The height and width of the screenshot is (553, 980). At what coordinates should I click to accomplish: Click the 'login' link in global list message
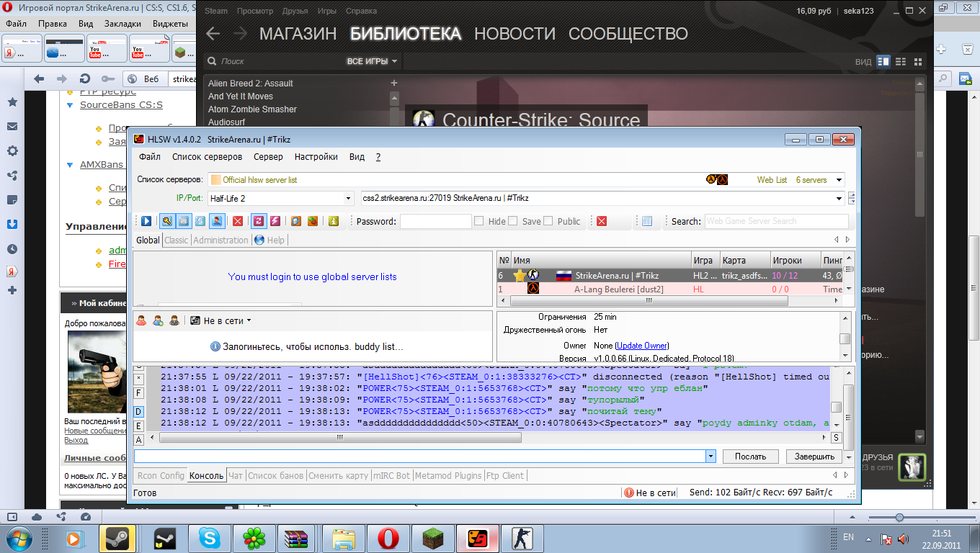(x=281, y=276)
